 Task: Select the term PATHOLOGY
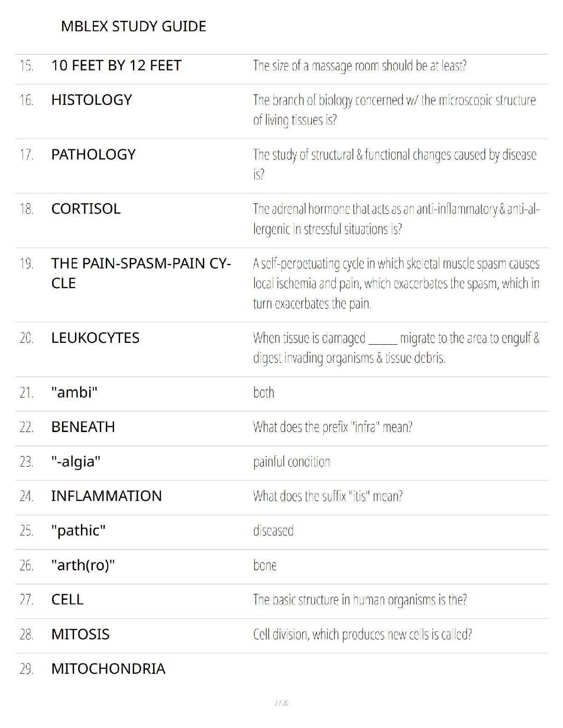tap(93, 155)
